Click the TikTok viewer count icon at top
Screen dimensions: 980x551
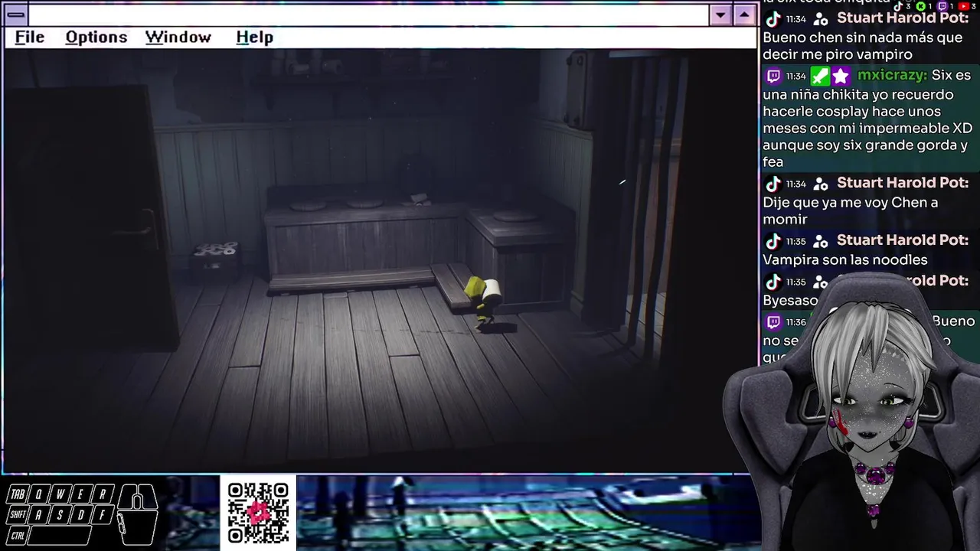click(898, 6)
